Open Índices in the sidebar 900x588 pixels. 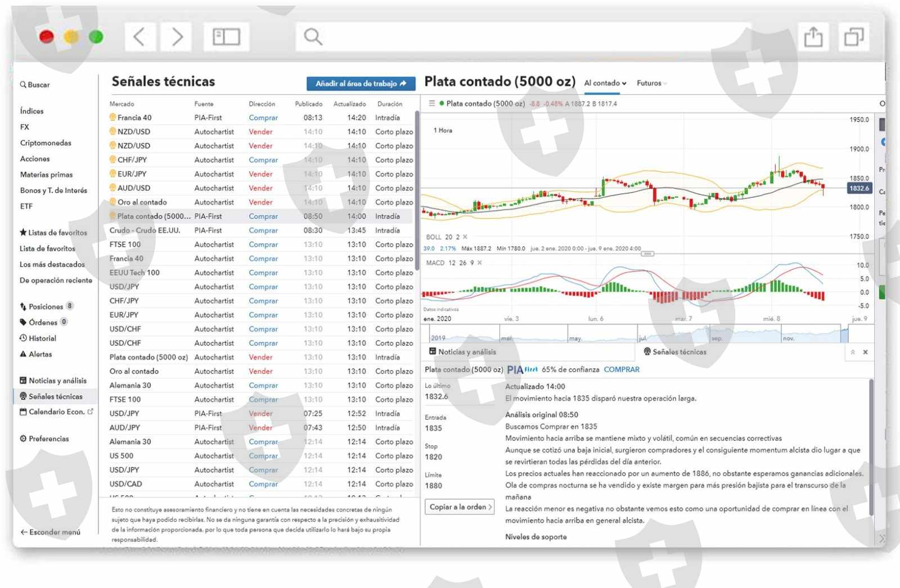tap(31, 111)
